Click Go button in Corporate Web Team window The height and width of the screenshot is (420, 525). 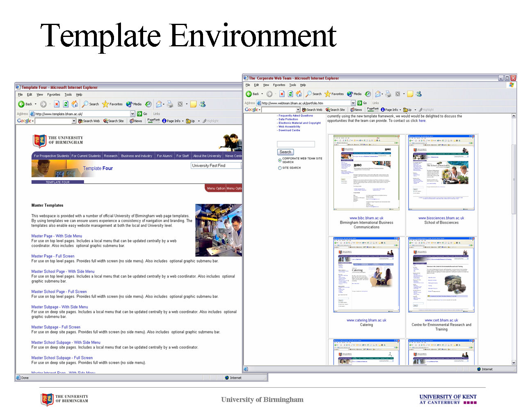coord(362,103)
